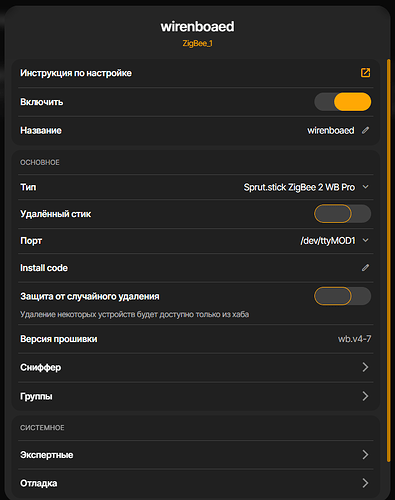Open the Экспертные settings chevron

point(365,455)
